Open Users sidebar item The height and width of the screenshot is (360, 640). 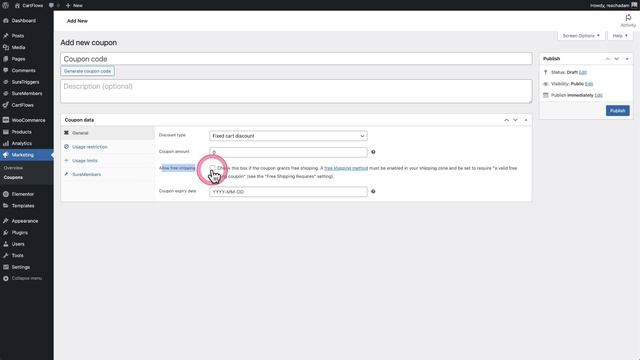pyautogui.click(x=18, y=244)
